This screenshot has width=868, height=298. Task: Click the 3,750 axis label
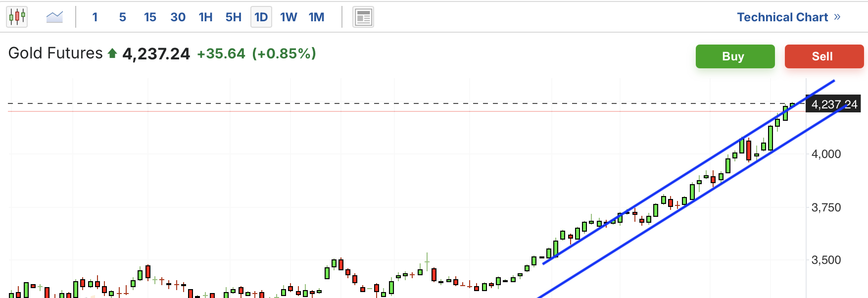pyautogui.click(x=826, y=207)
